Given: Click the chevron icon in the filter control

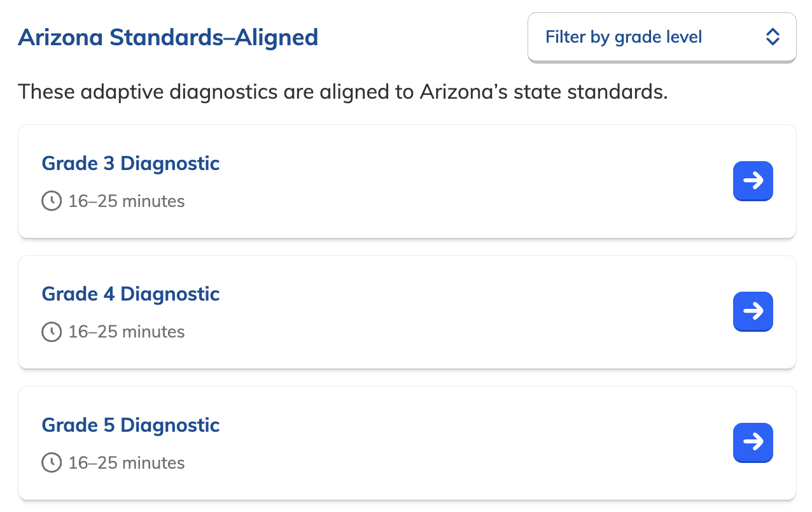Looking at the screenshot, I should point(772,37).
